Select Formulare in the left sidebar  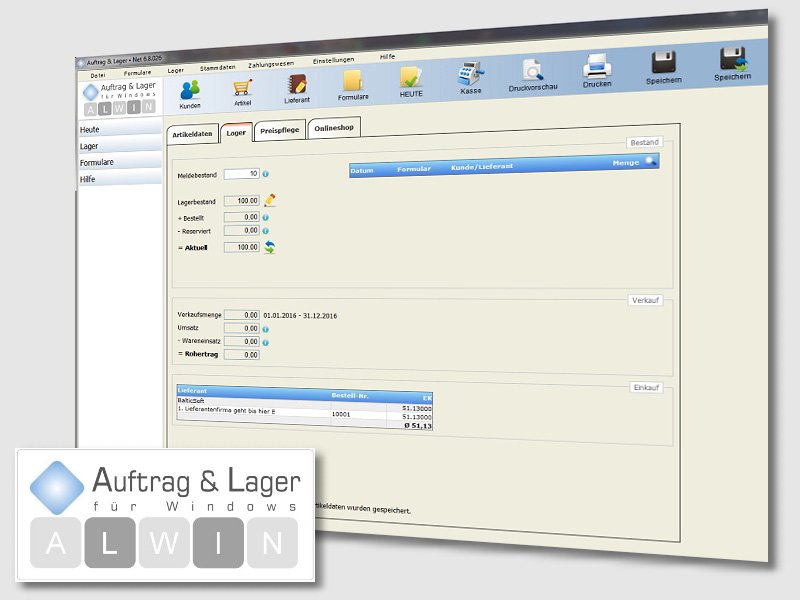(x=120, y=162)
